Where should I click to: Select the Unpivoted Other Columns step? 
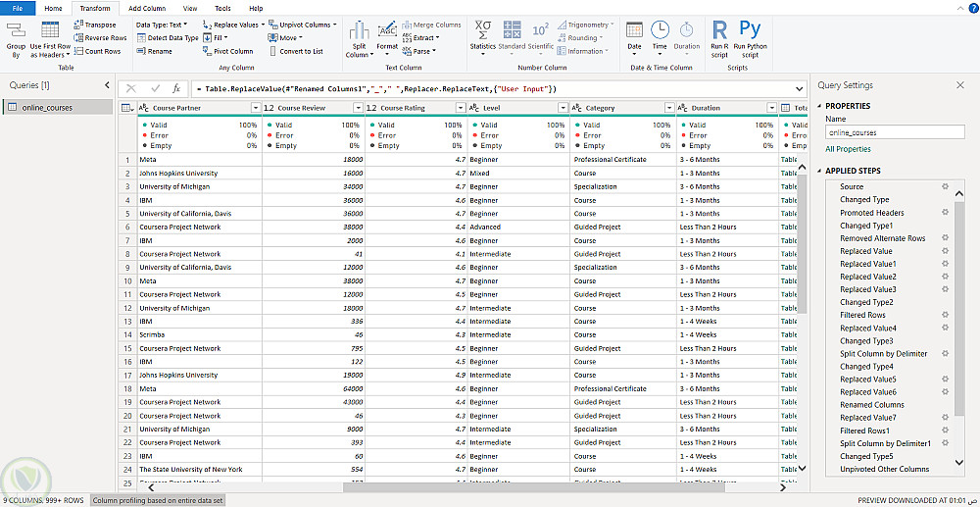coord(884,469)
